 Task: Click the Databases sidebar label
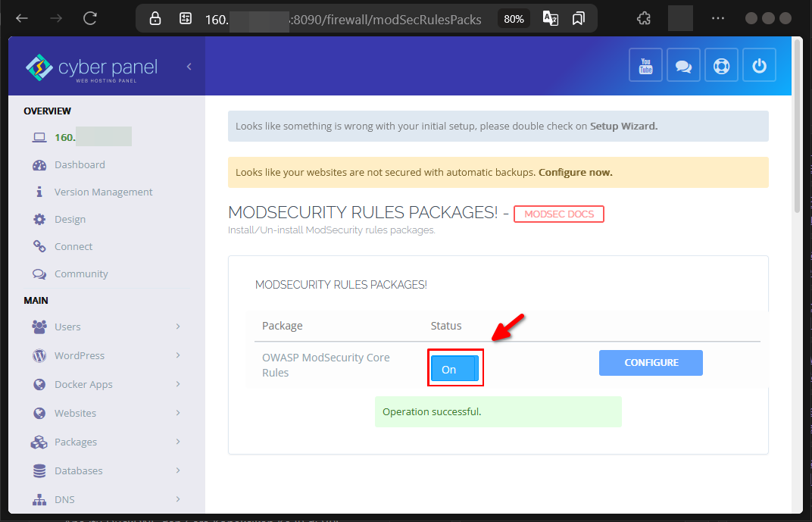[79, 470]
